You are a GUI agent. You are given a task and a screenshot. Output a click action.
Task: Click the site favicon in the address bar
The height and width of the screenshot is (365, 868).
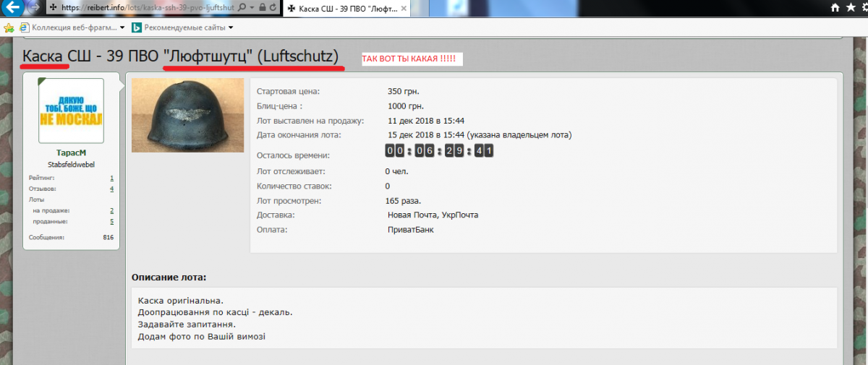53,7
